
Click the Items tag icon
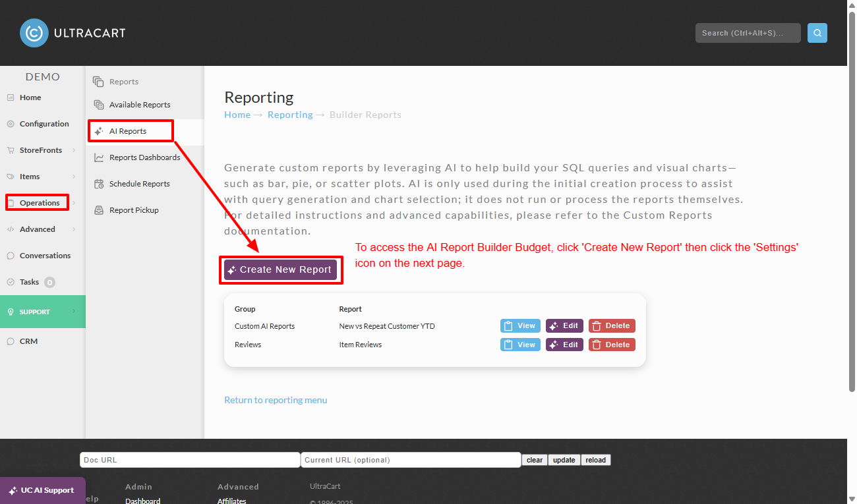(x=11, y=177)
